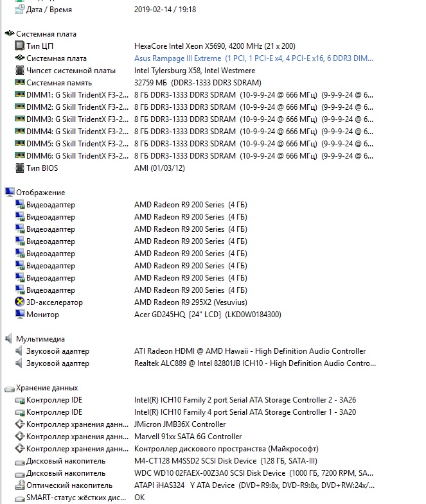The width and height of the screenshot is (426, 504).
Task: Open the Asus Rampage III Extreme link
Action: (x=254, y=58)
